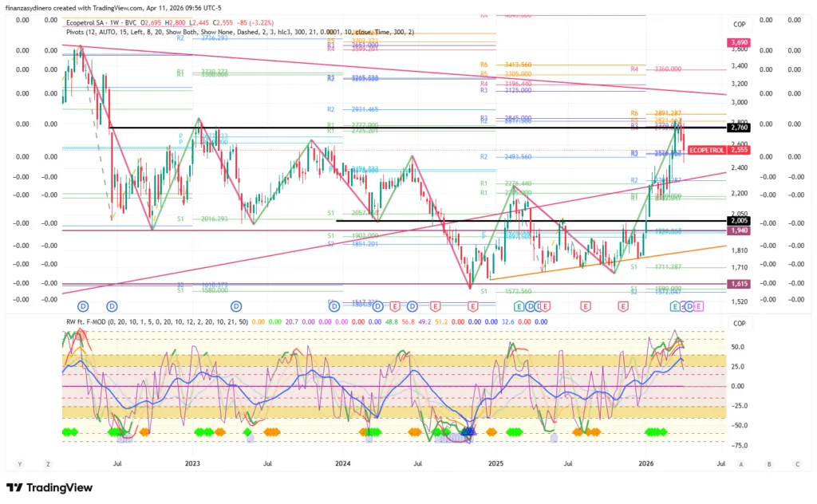This screenshot has width=817, height=504.
Task: Click the first dividend 'D' marker on timeline
Action: tap(83, 306)
